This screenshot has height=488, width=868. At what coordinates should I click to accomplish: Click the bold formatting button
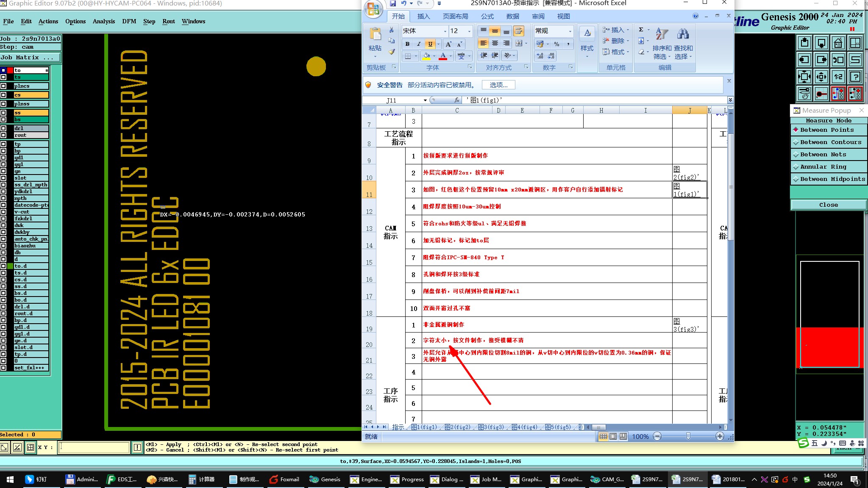pos(407,44)
